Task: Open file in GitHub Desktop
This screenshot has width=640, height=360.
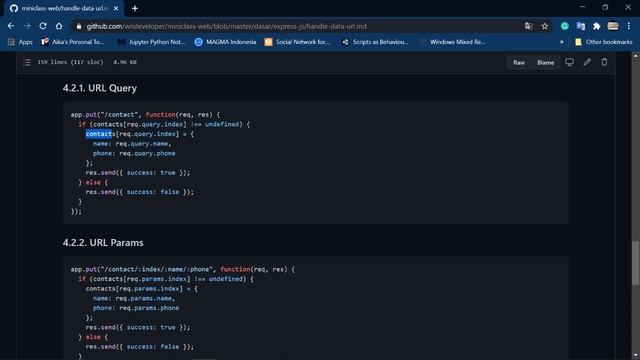Action: tap(569, 62)
